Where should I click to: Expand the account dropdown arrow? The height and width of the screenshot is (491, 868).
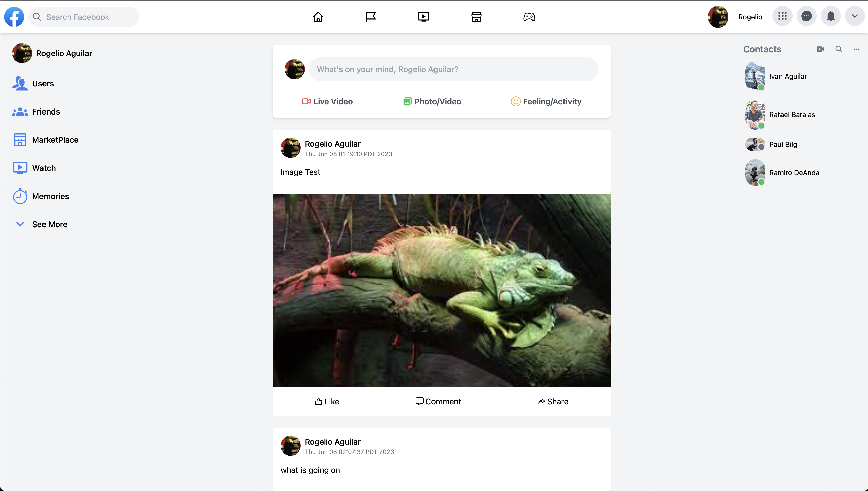[x=854, y=16]
